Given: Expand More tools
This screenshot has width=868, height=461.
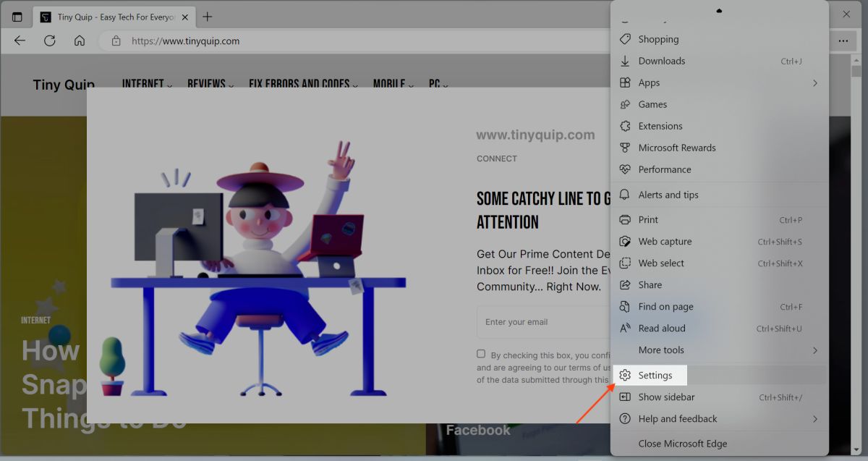Looking at the screenshot, I should pos(660,350).
